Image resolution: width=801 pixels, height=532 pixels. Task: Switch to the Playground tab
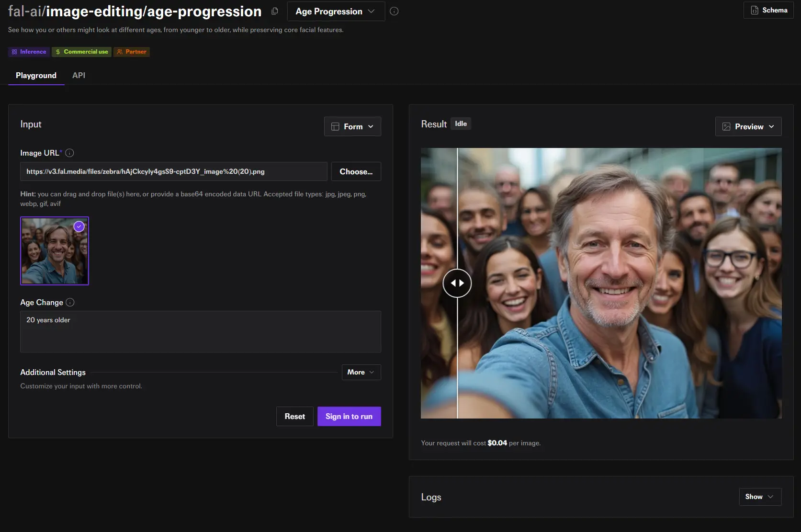[36, 75]
